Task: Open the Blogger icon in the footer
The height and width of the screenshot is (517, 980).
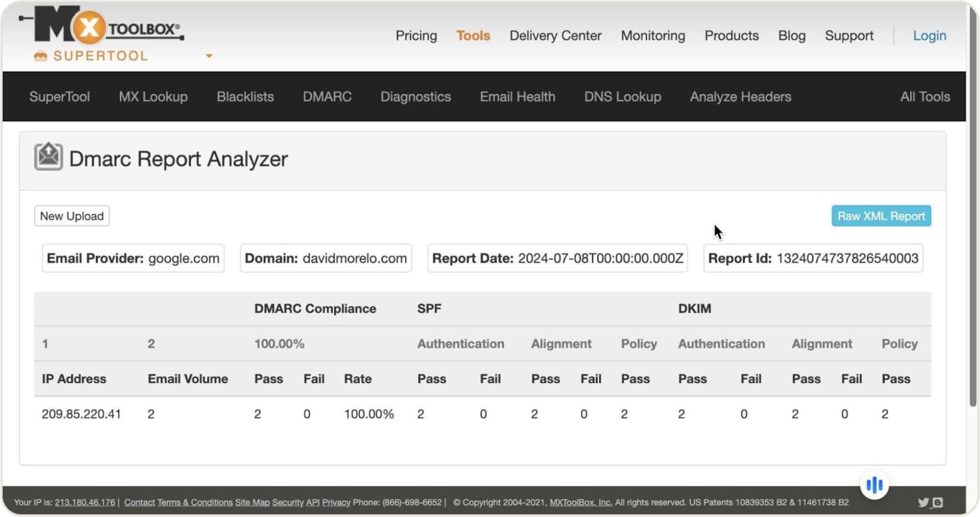Action: click(937, 502)
